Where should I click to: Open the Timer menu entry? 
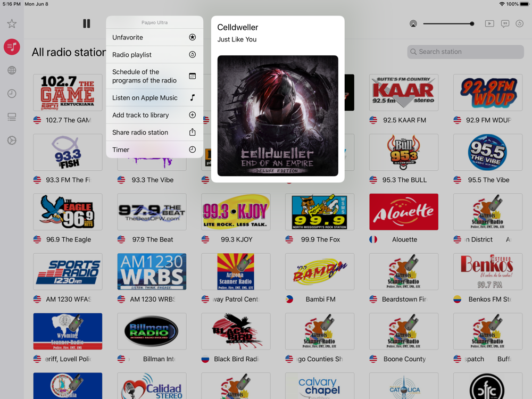pos(155,149)
